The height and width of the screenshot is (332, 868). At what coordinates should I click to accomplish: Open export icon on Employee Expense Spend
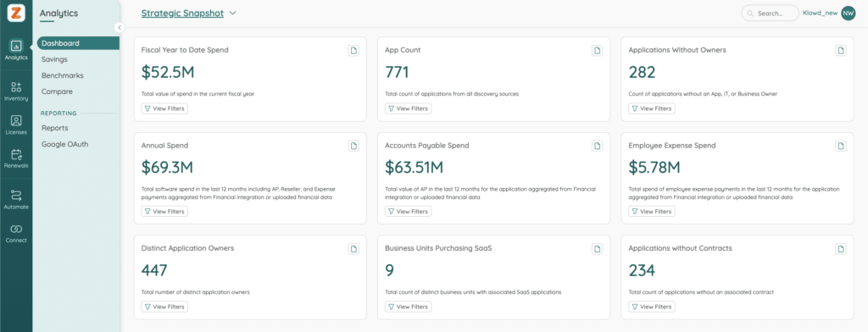841,146
